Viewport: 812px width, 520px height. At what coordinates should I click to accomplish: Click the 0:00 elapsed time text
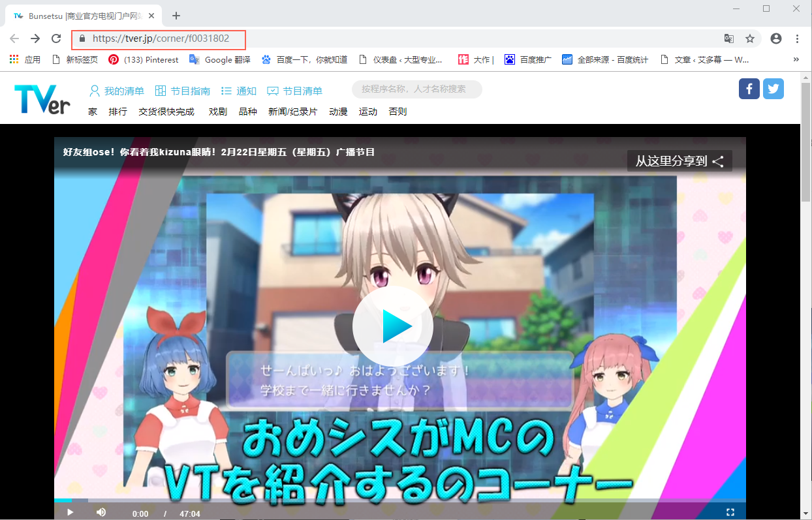coord(140,513)
